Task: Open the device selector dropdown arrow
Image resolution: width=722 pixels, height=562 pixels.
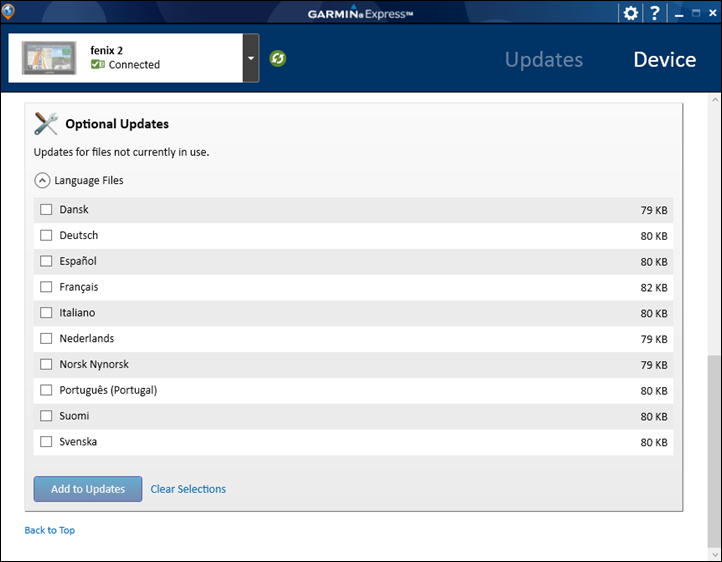Action: [251, 58]
